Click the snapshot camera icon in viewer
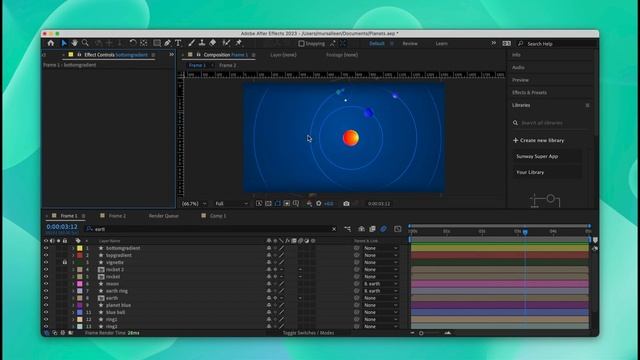 coord(346,204)
